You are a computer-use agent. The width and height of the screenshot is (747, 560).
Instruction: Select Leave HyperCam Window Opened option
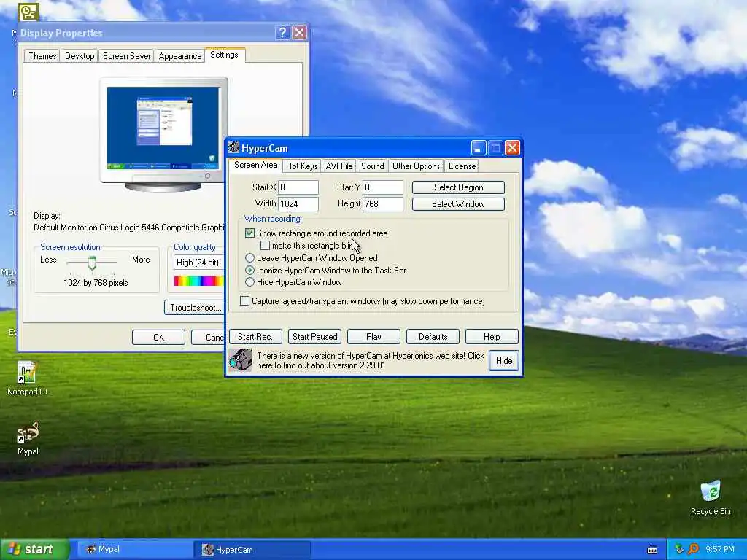click(x=249, y=257)
